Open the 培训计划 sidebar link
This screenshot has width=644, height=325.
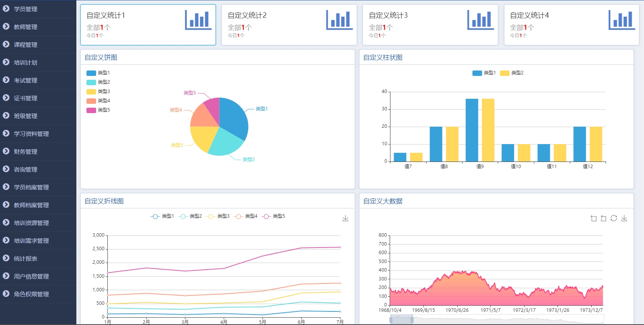(x=26, y=62)
